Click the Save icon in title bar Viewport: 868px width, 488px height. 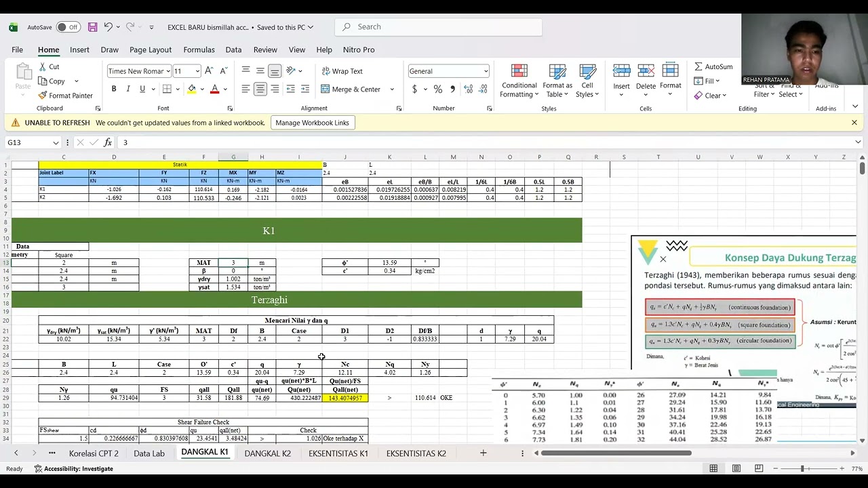pos(92,27)
